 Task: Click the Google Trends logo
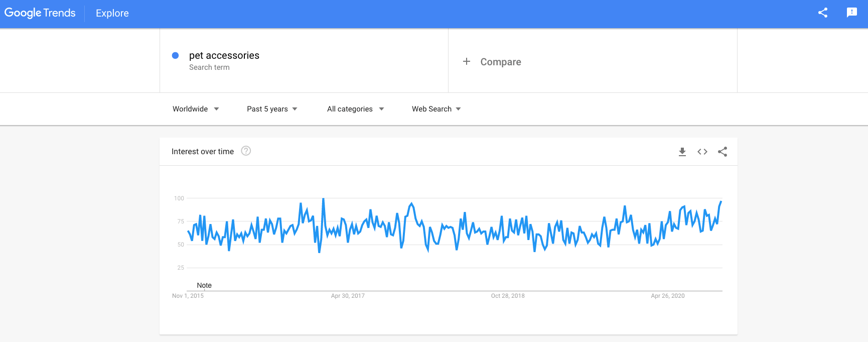[40, 13]
